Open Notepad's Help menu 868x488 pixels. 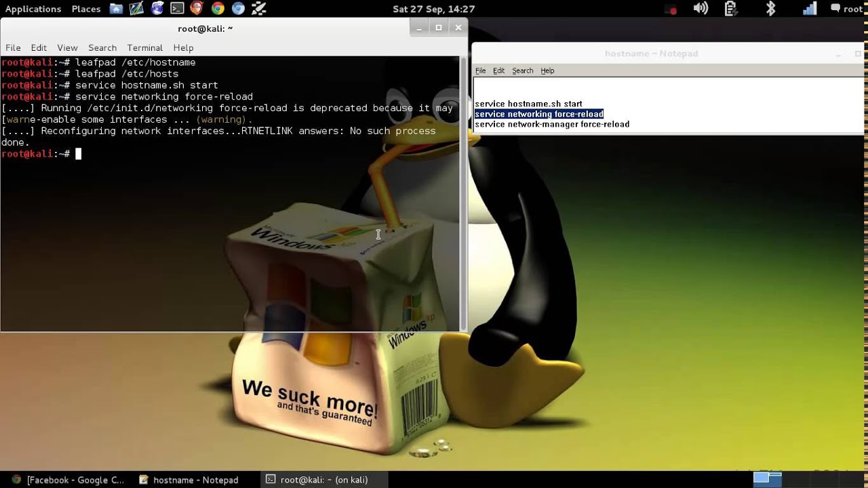pyautogui.click(x=547, y=70)
